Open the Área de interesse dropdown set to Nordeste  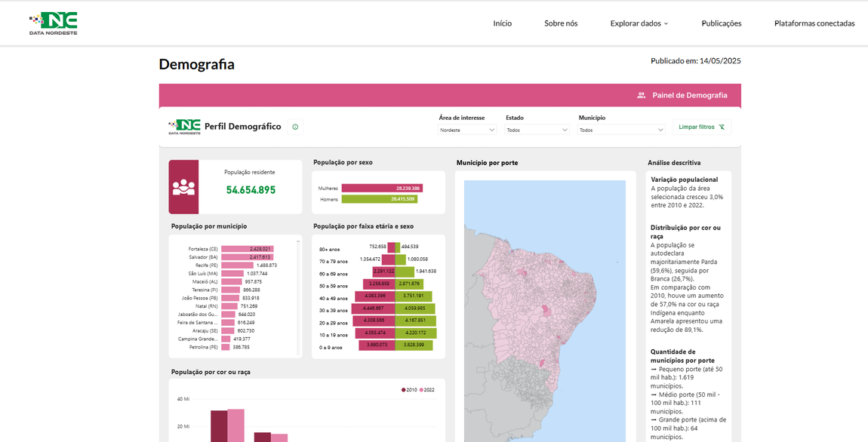pyautogui.click(x=466, y=129)
